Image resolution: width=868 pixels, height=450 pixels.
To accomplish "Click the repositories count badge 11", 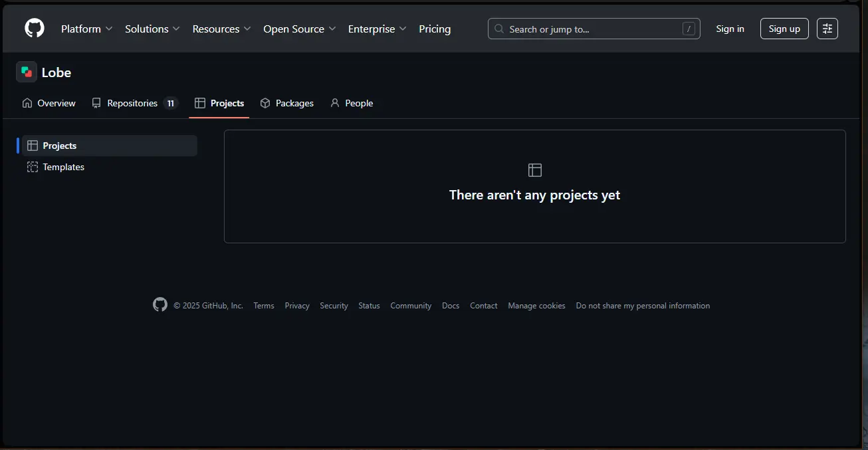I will click(171, 103).
